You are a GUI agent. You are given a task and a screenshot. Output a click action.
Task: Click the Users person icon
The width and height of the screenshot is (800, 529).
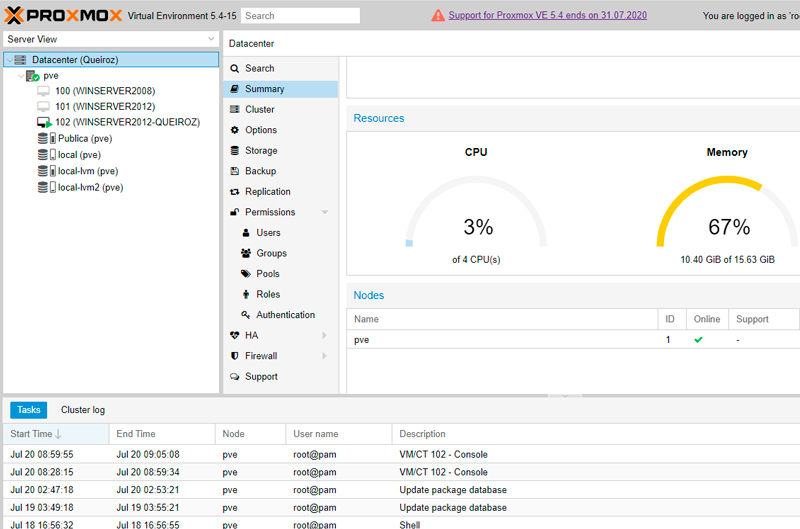click(246, 233)
